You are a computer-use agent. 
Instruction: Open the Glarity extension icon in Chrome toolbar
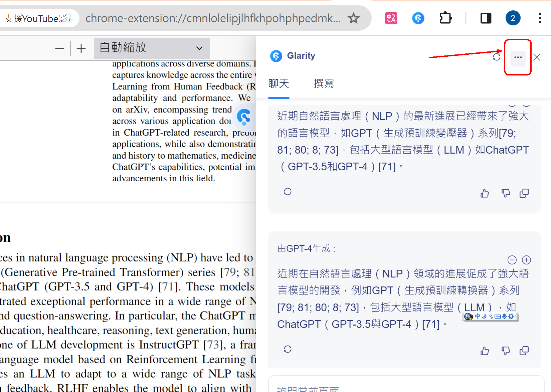(418, 18)
